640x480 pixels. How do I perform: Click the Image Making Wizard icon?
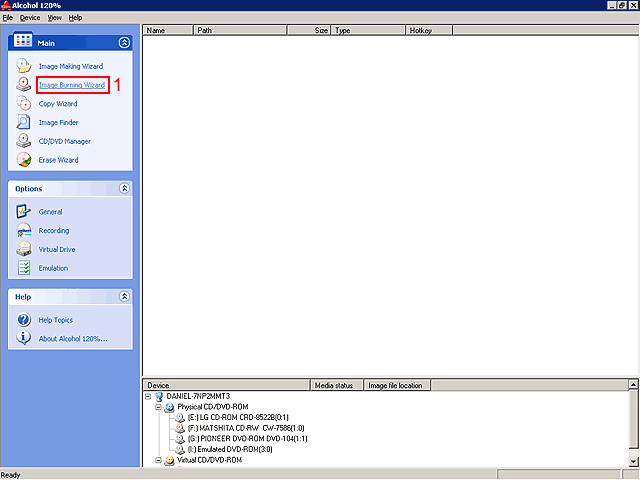(x=24, y=66)
